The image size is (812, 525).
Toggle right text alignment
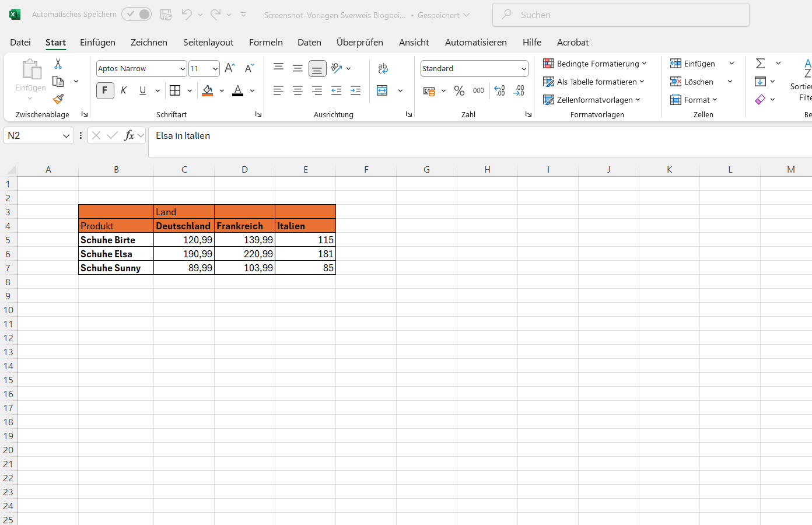click(x=317, y=90)
